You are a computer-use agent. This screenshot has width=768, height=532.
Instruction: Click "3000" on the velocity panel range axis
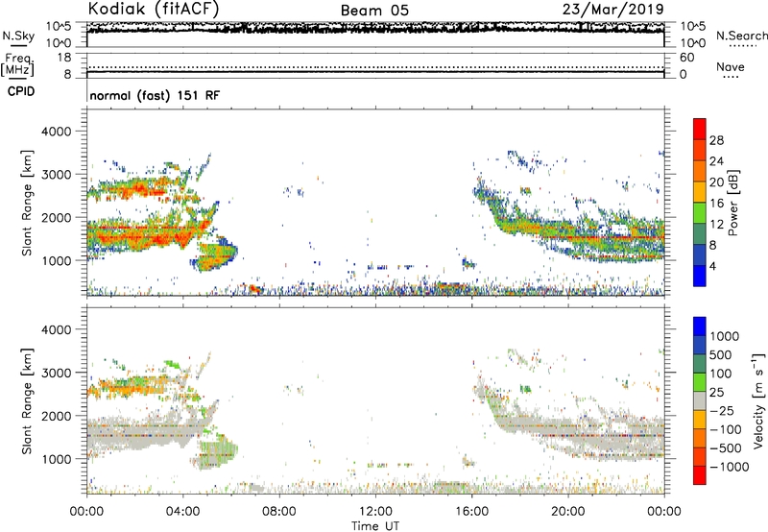[x=57, y=373]
